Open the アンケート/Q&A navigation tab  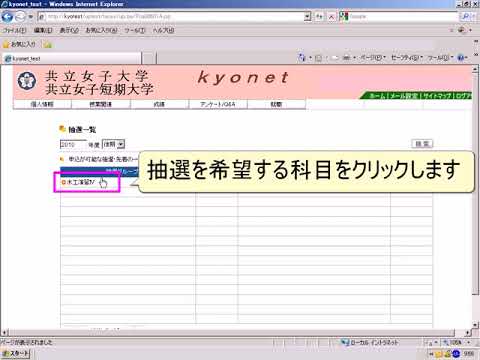pos(218,104)
